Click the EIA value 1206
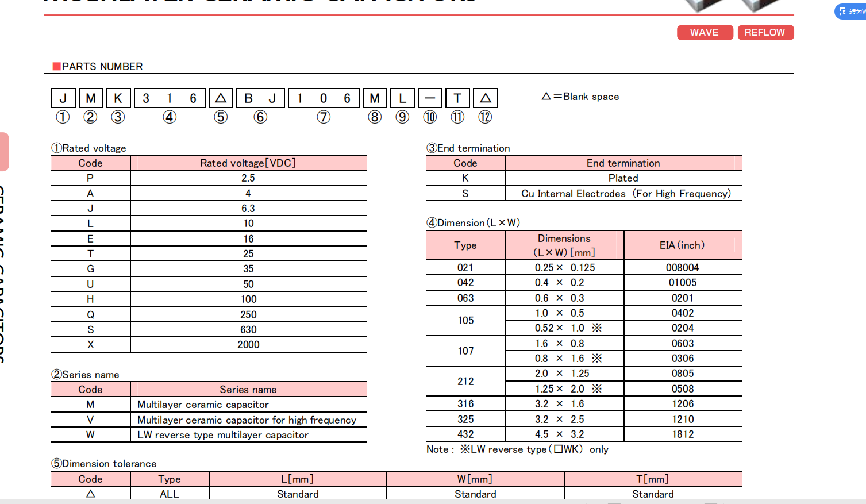This screenshot has width=866, height=504. pos(683,404)
